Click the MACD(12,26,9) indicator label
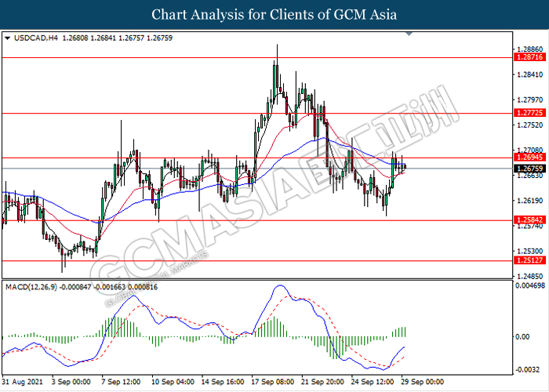The height and width of the screenshot is (392, 549). [x=31, y=288]
